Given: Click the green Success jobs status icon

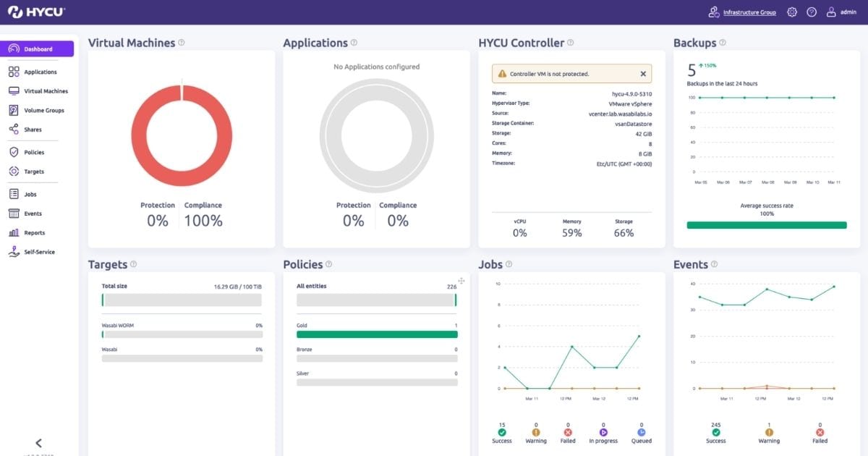Looking at the screenshot, I should 501,432.
